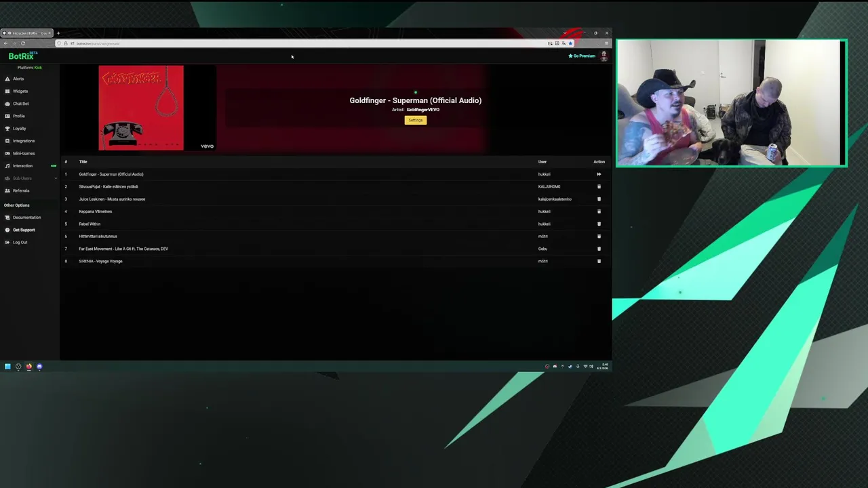Remove Keppana Viimeinen from the queue
Image resolution: width=868 pixels, height=488 pixels.
click(599, 211)
